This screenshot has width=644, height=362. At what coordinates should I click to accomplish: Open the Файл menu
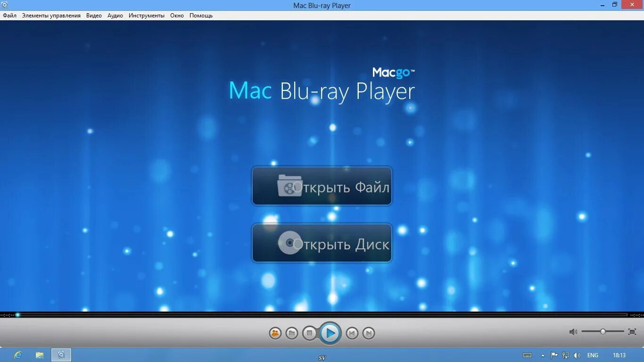point(9,16)
